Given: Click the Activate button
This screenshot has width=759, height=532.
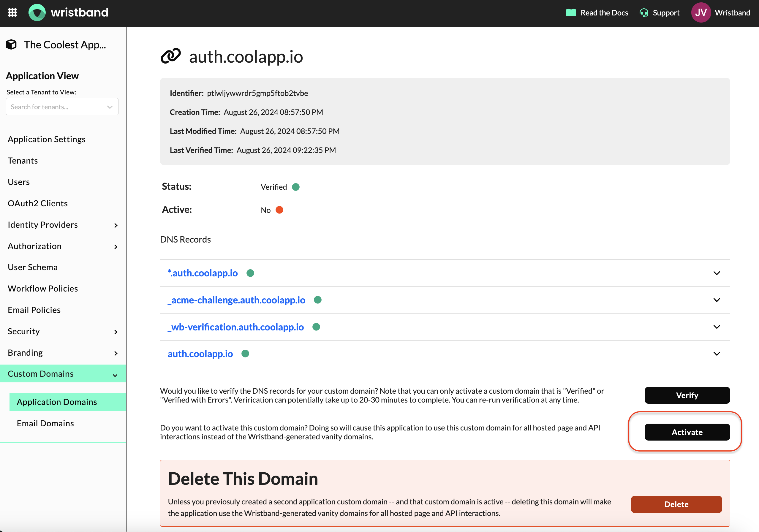Looking at the screenshot, I should pyautogui.click(x=687, y=432).
